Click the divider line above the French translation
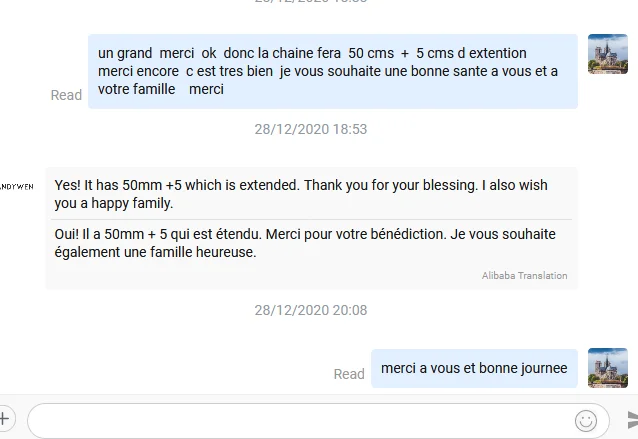The height and width of the screenshot is (439, 638). [x=312, y=219]
